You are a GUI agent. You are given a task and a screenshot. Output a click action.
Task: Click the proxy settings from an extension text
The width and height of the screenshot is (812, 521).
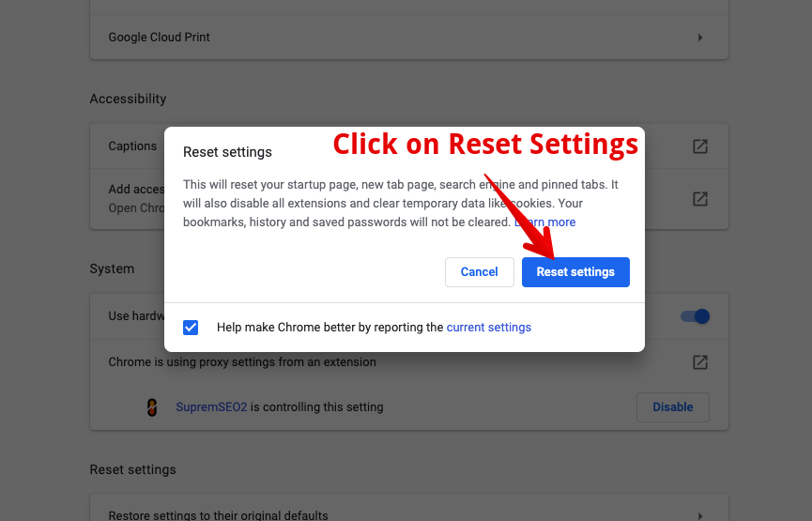tap(242, 362)
